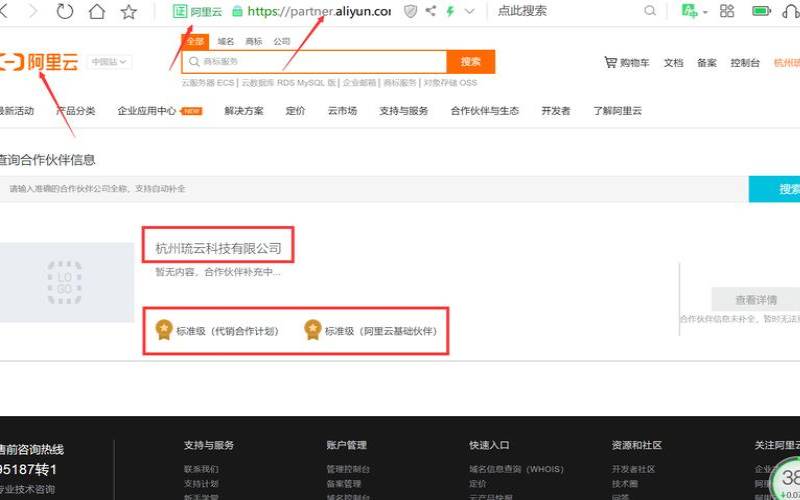The width and height of the screenshot is (800, 500).
Task: Open the apps grid extension icon
Action: point(727,11)
